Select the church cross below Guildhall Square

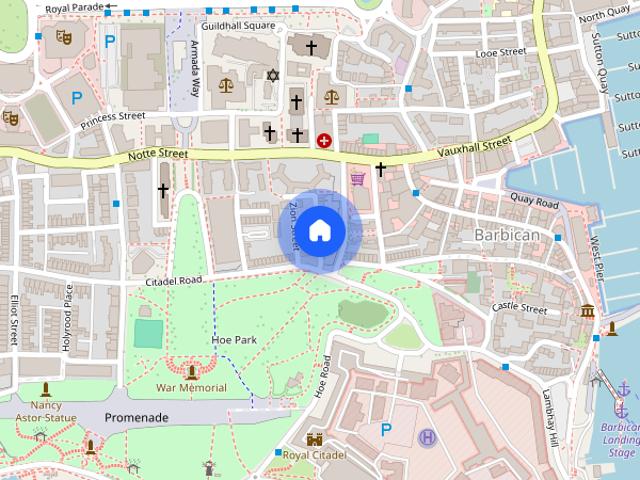coord(311,48)
